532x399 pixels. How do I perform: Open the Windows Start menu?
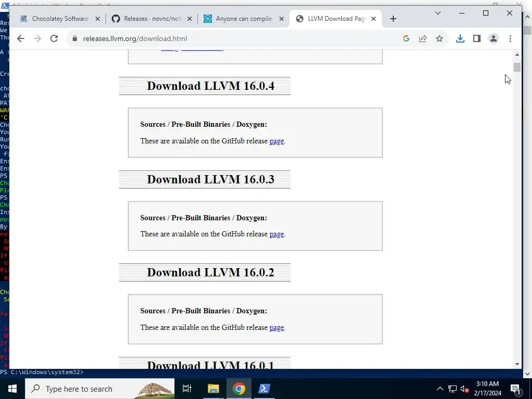coord(12,389)
